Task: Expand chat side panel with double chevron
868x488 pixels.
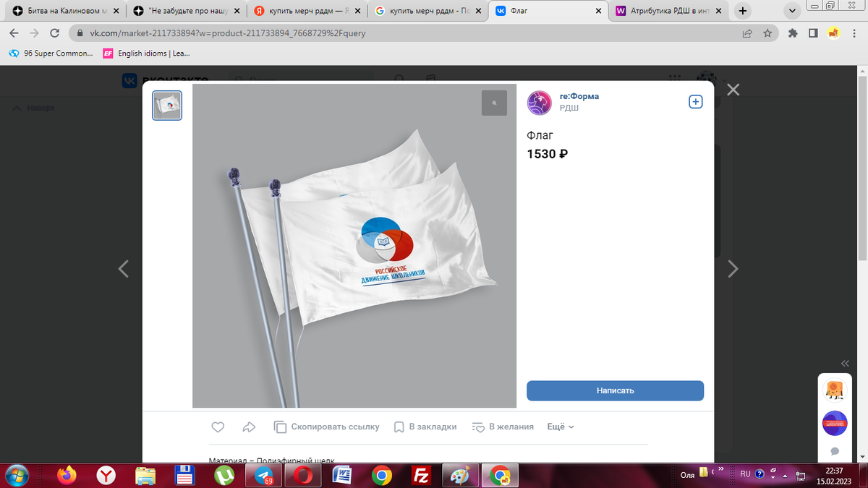Action: [845, 363]
